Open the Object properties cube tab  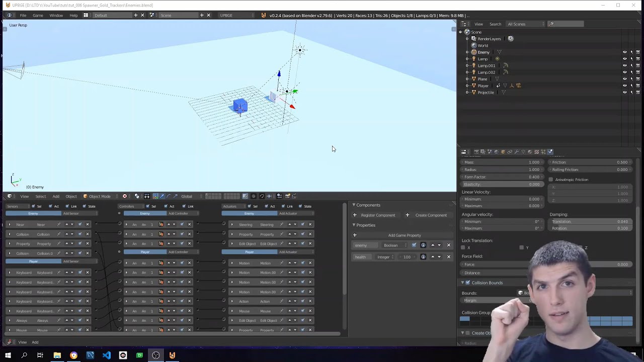pos(503,152)
